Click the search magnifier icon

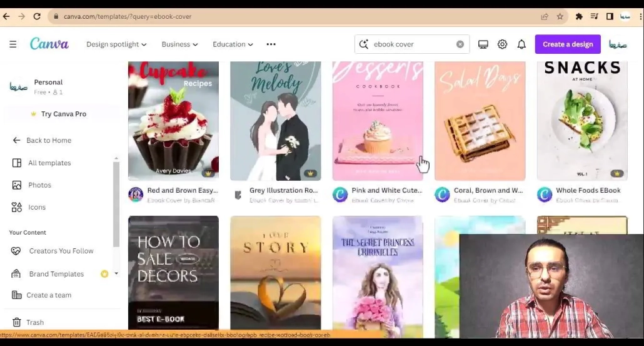tap(363, 44)
